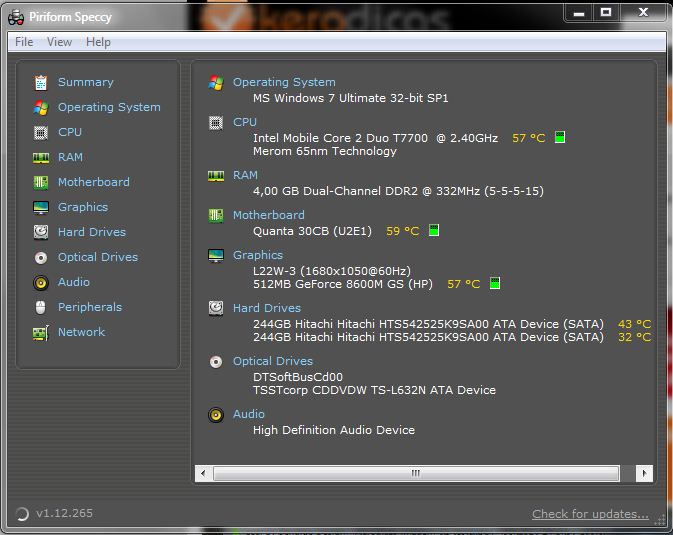Click the green GeForce temperature indicator icon

coord(495,283)
